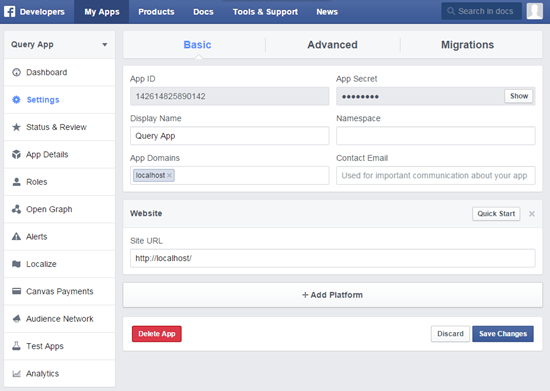Show the App Secret
550x391 pixels.
pos(519,96)
